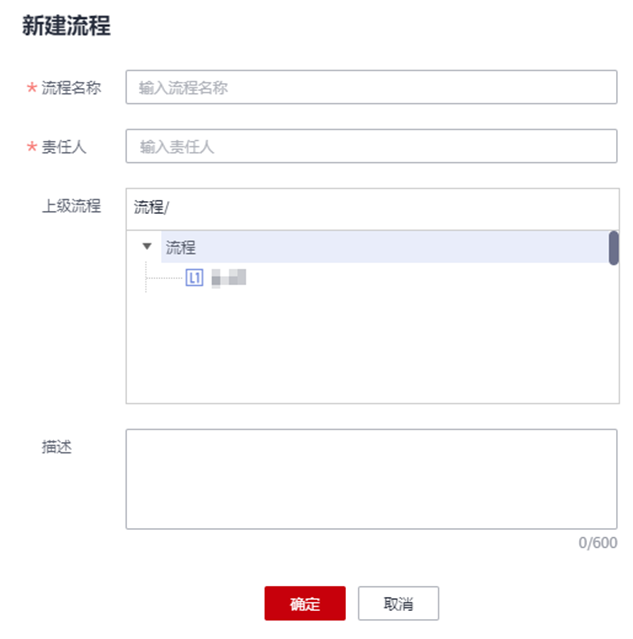Select the 流程 root tree node
The height and width of the screenshot is (639, 633).
click(x=181, y=247)
